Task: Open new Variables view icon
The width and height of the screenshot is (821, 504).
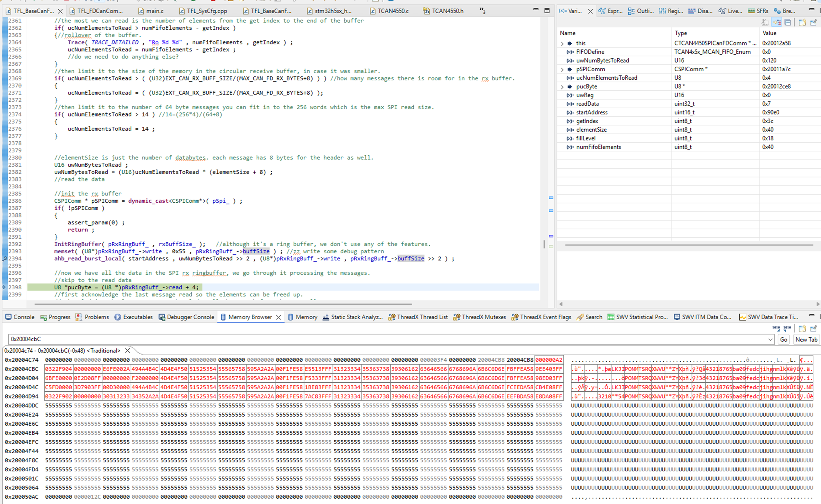Action: point(802,22)
